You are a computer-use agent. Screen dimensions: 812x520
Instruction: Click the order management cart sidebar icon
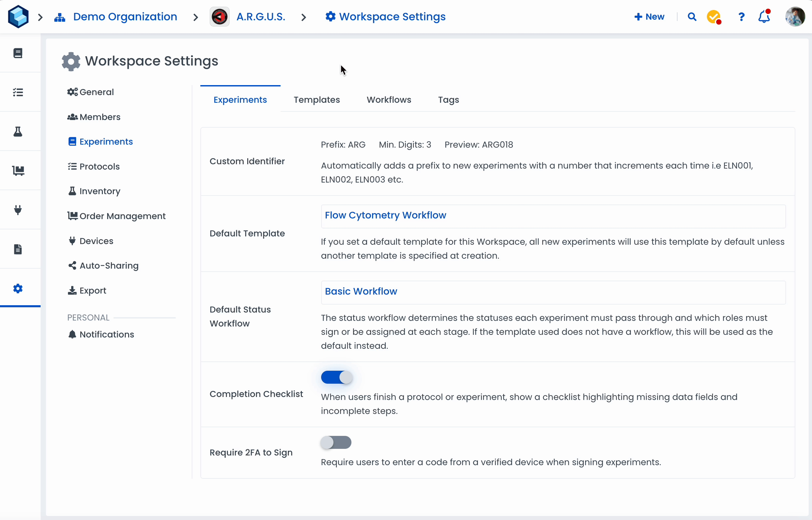point(18,171)
